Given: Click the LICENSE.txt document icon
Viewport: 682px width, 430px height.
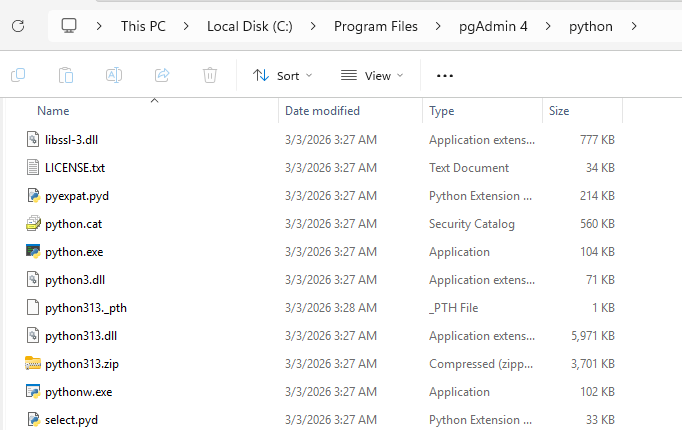Looking at the screenshot, I should (33, 167).
